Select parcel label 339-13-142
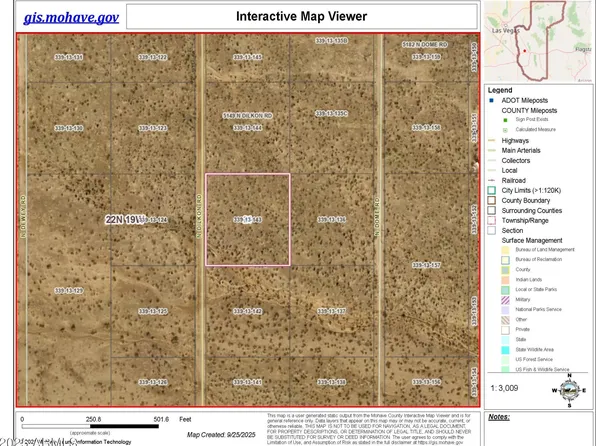Viewport: 596px width, 446px height. [247, 311]
